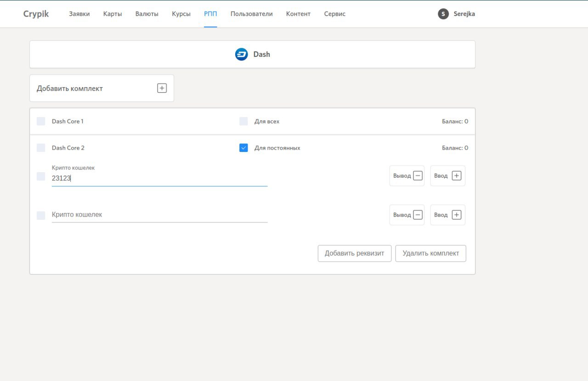Enable the Для всех checkbox
The image size is (588, 381).
[243, 121]
